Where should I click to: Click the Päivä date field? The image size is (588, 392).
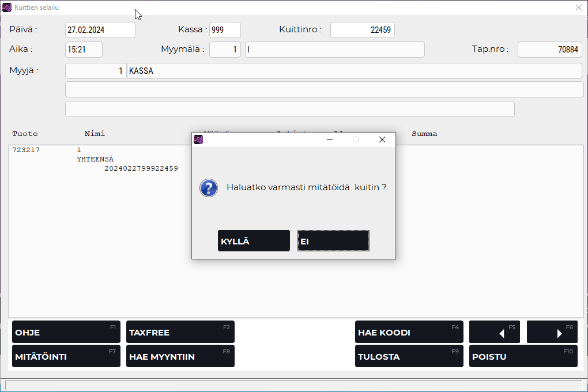coord(100,30)
